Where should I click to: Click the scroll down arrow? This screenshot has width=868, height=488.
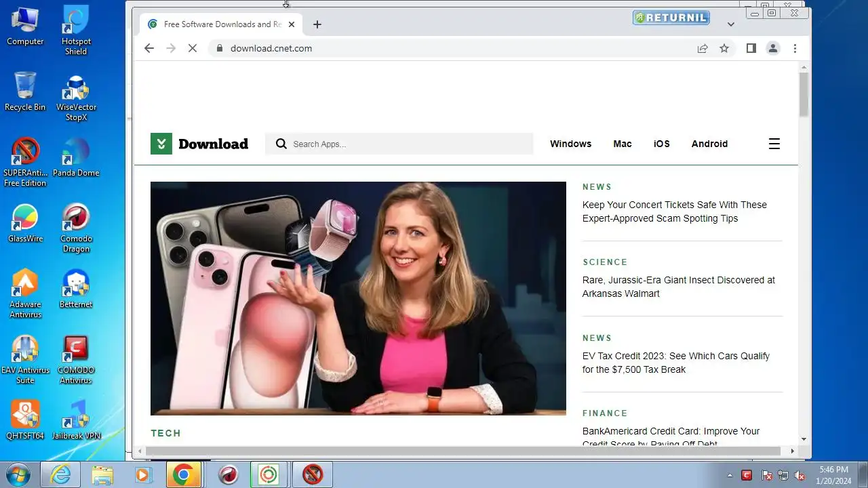coord(804,439)
